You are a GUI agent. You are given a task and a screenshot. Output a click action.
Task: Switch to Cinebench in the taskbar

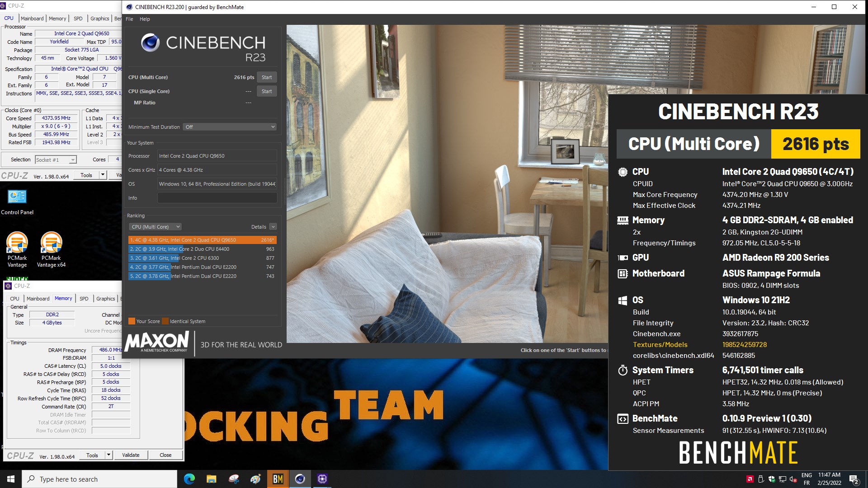pos(300,479)
